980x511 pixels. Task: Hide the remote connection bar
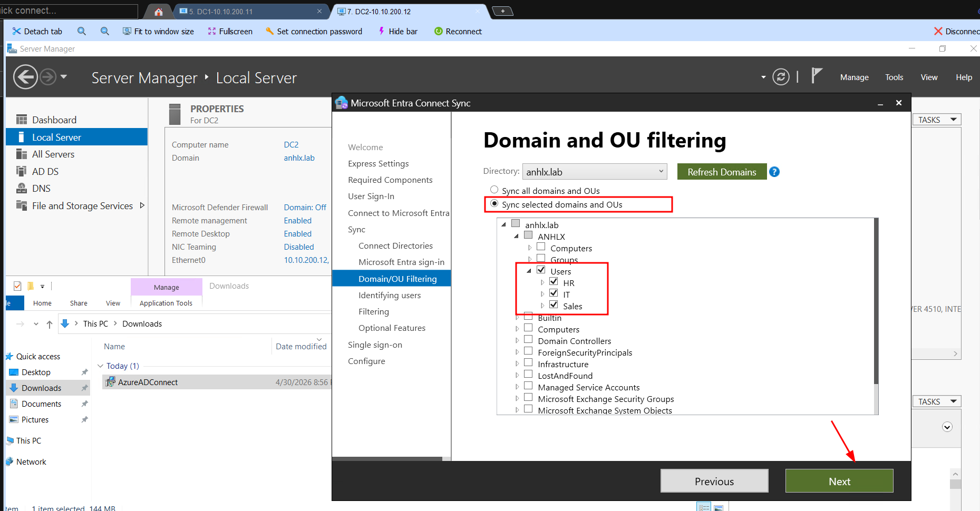point(397,31)
